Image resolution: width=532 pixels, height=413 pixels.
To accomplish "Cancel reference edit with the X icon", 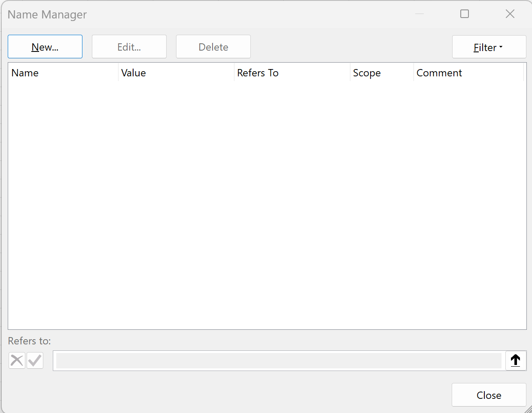I will tap(17, 361).
